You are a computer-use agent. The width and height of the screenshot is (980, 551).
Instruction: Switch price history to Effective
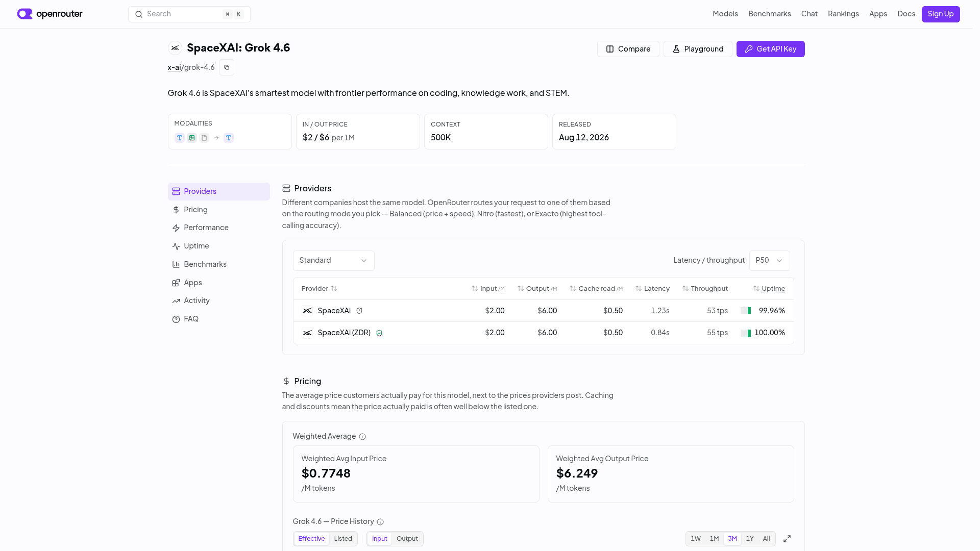(x=311, y=539)
